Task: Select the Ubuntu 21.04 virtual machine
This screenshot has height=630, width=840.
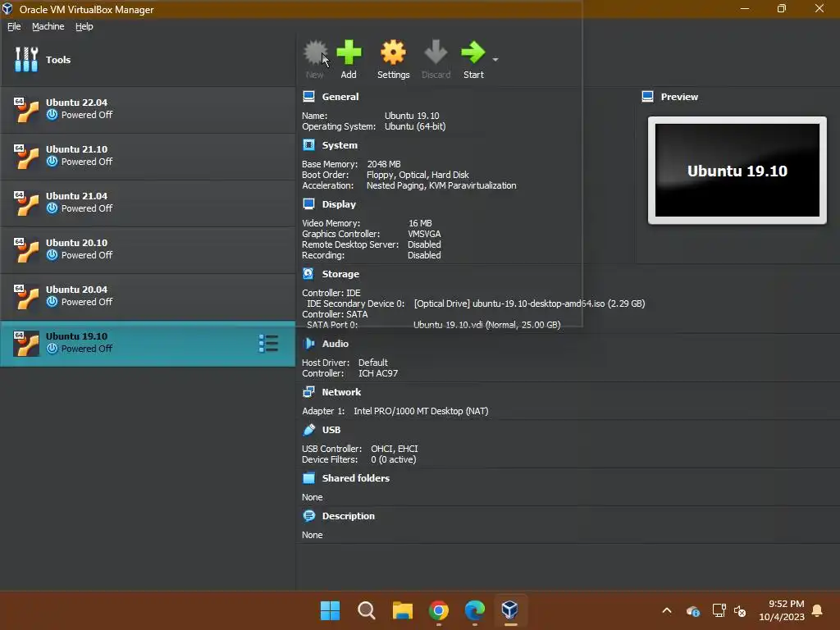Action: [148, 203]
